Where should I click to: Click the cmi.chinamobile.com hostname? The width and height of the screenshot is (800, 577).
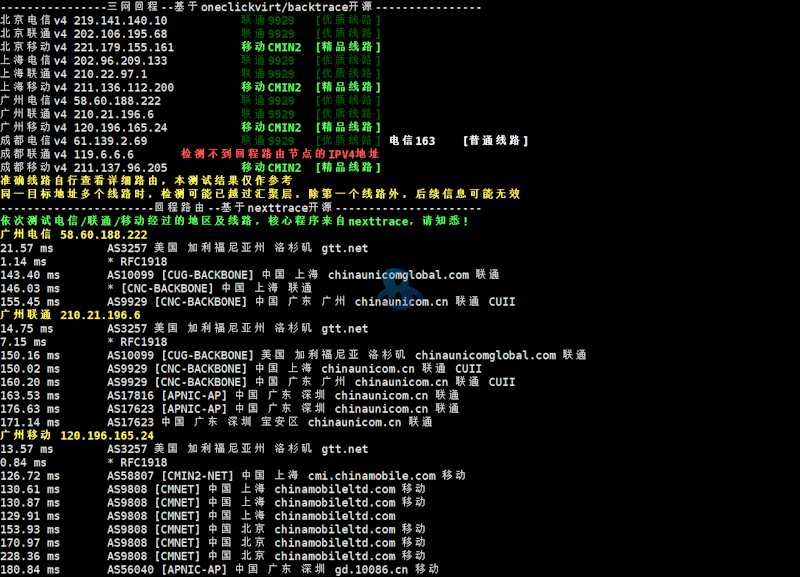(381, 476)
